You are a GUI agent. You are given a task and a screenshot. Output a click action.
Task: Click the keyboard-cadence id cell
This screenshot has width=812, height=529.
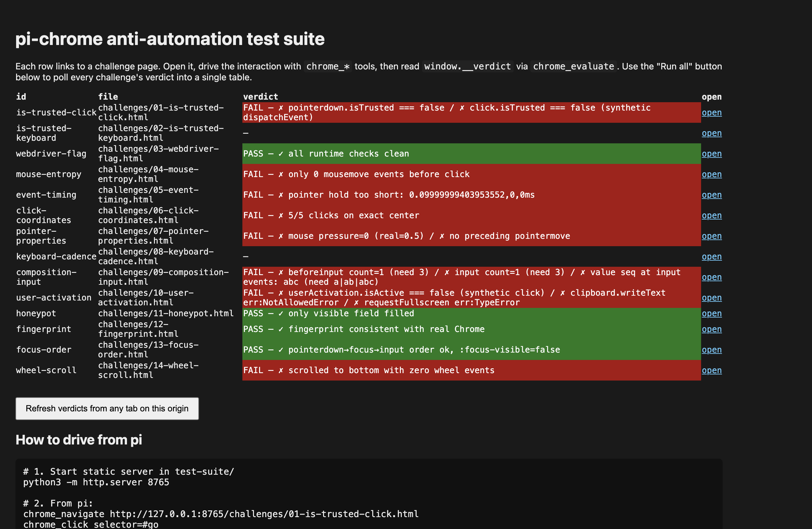coord(56,256)
